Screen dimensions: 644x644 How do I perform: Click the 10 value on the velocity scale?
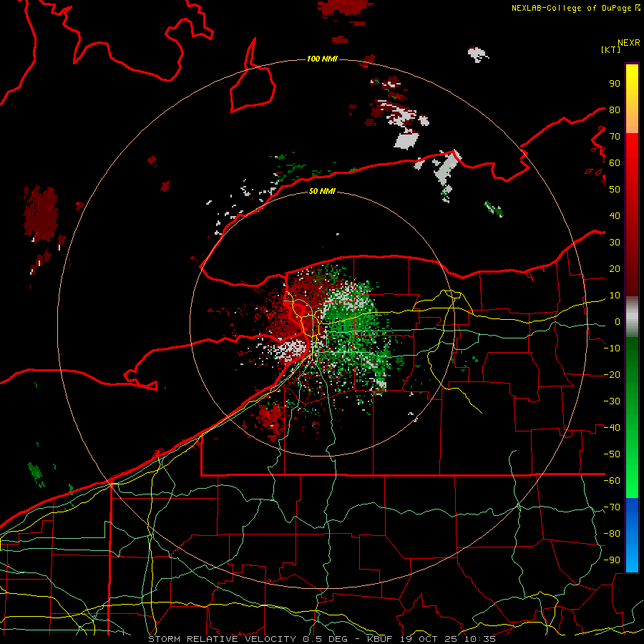tap(615, 296)
